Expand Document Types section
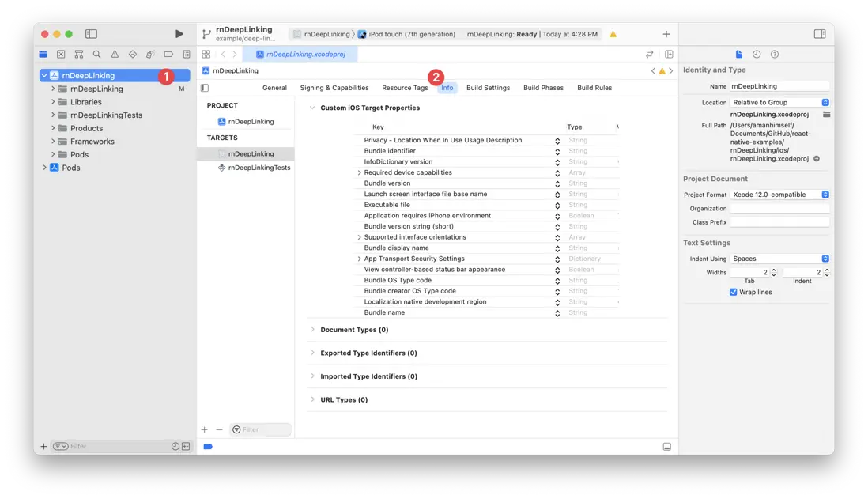The height and width of the screenshot is (499, 868). (x=313, y=330)
